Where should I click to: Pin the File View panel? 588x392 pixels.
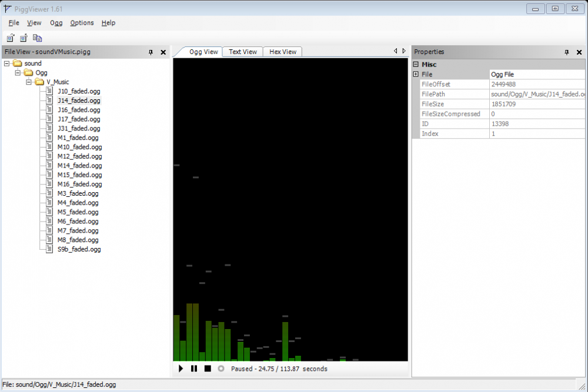pos(151,52)
